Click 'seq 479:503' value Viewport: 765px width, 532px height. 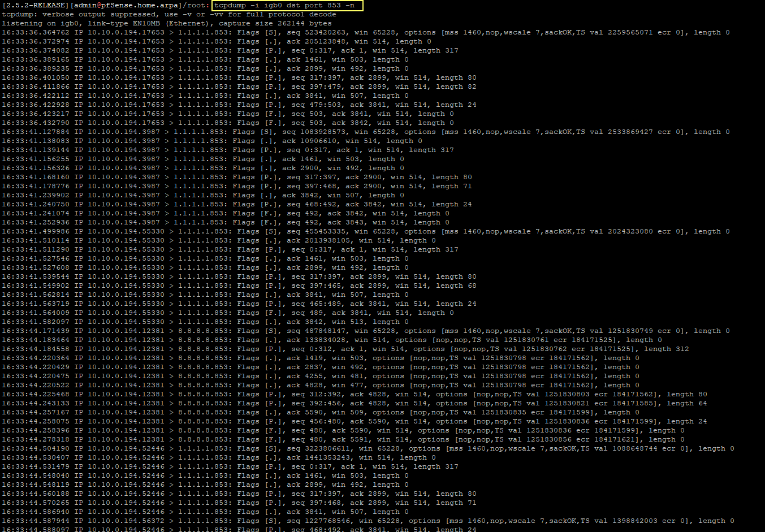pyautogui.click(x=316, y=105)
